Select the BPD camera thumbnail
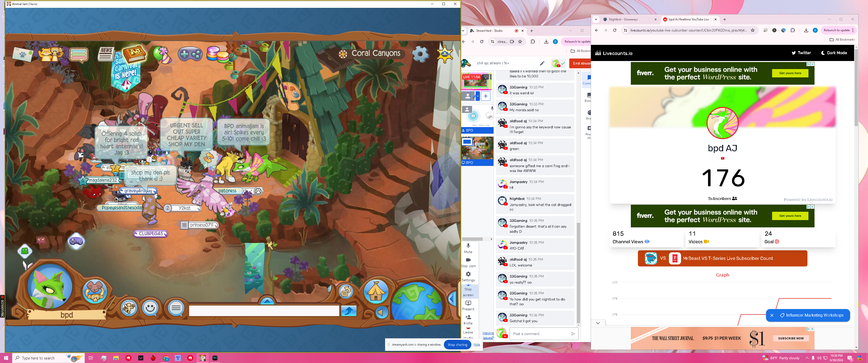 tap(477, 118)
